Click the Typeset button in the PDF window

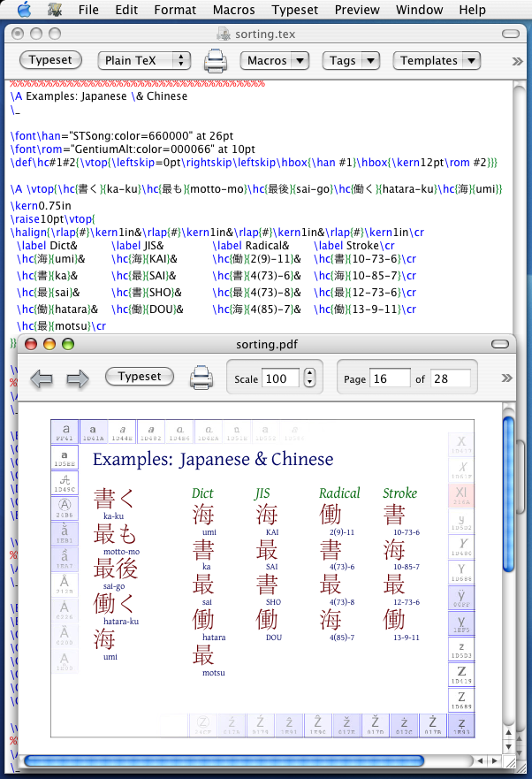click(x=140, y=377)
